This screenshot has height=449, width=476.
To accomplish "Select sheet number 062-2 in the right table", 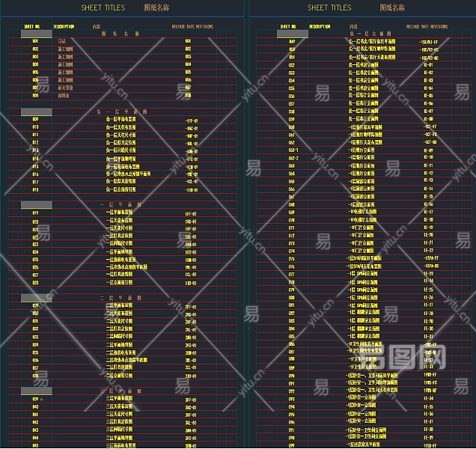I will [x=293, y=158].
